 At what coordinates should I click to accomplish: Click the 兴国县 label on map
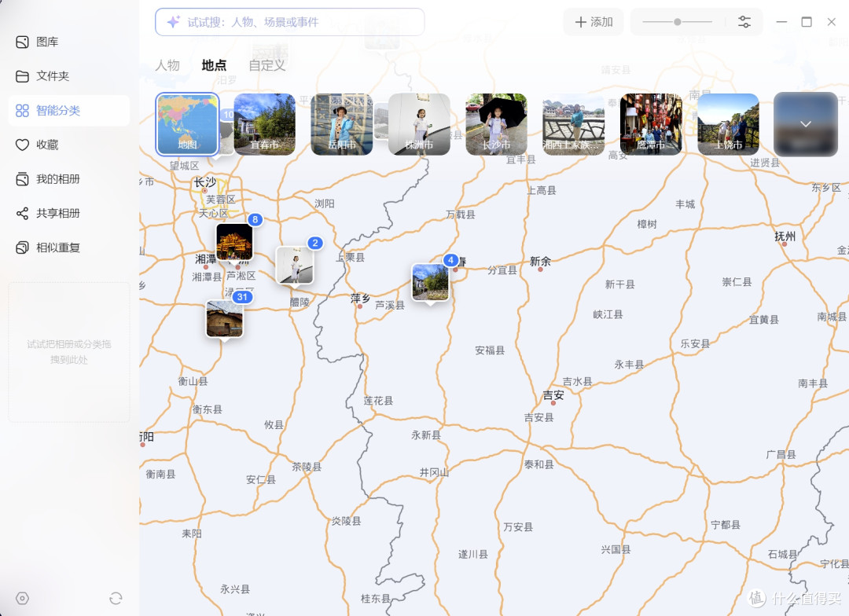click(x=616, y=549)
